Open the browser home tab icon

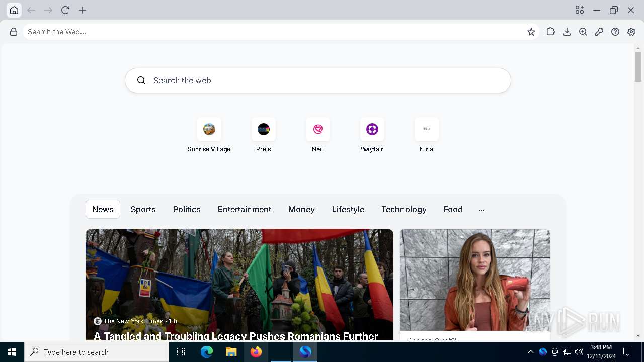coord(14,10)
